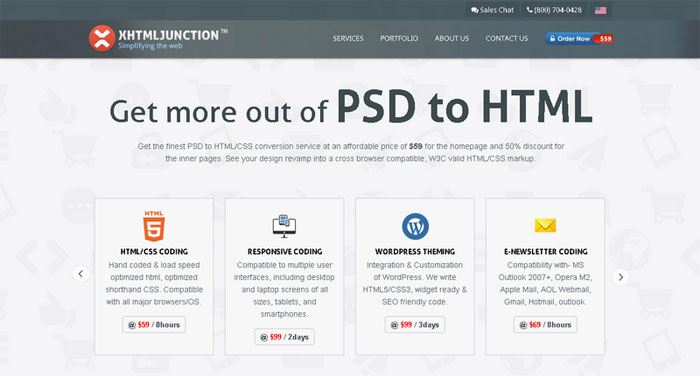Screen dimensions: 700x376
Task: Click the phone number (800) 704-0428
Action: pyautogui.click(x=554, y=10)
